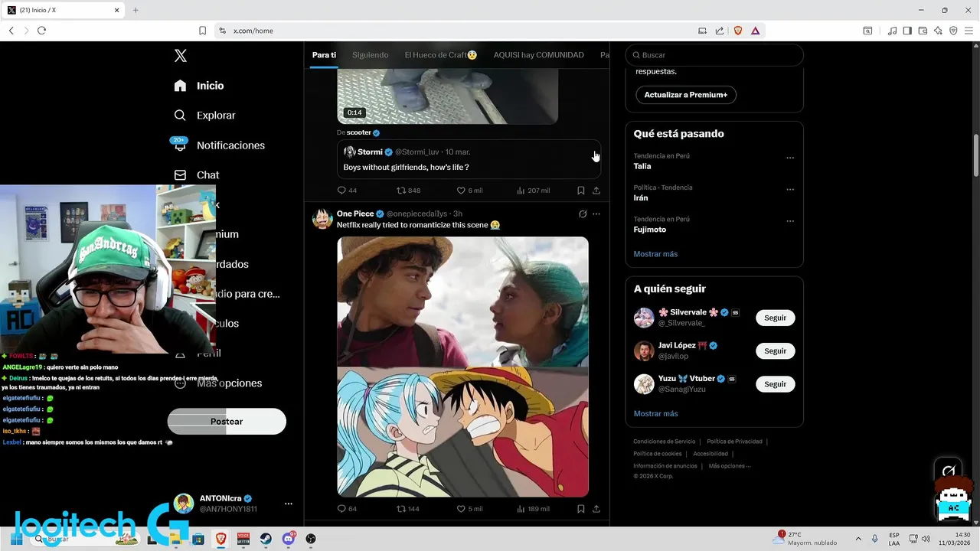Open Condiciones de Servicio link
The image size is (980, 551).
coord(665,442)
